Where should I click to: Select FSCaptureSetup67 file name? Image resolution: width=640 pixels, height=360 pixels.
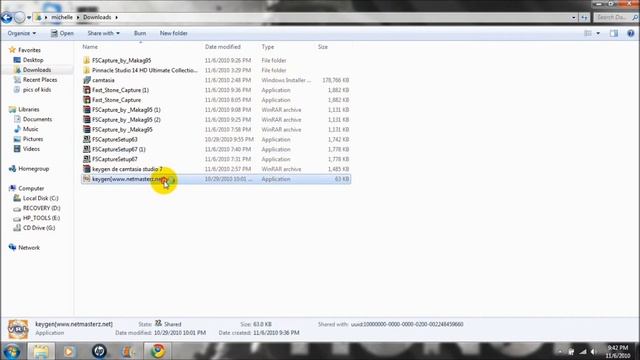tap(115, 159)
